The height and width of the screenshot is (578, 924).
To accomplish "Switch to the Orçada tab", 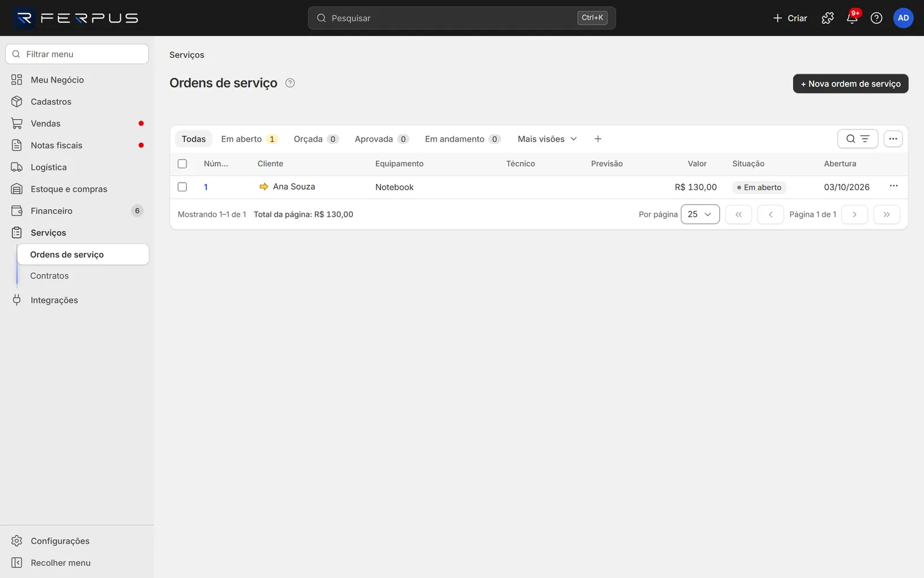I will [x=316, y=139].
